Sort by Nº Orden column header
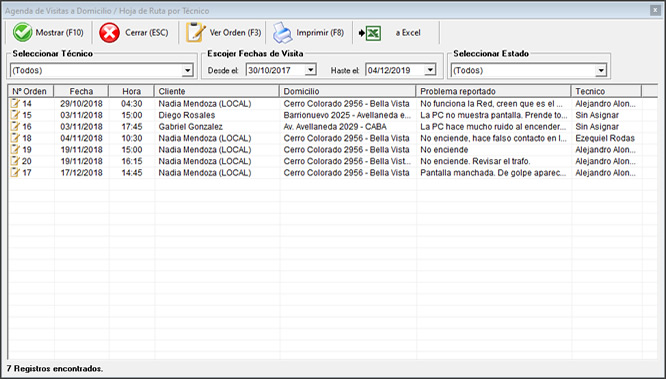 point(31,91)
